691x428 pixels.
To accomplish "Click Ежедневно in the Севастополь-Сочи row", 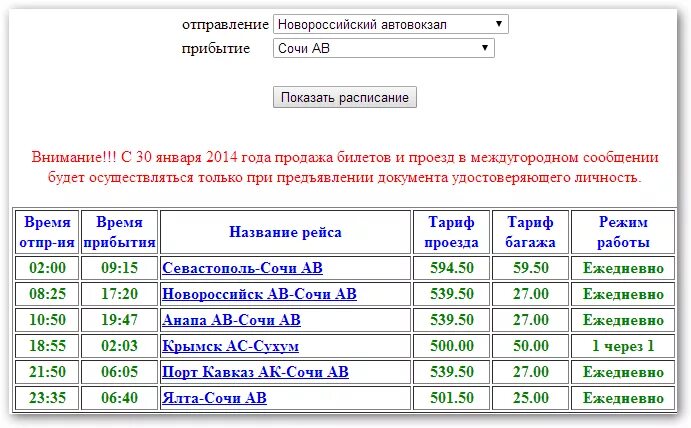I will pos(623,268).
